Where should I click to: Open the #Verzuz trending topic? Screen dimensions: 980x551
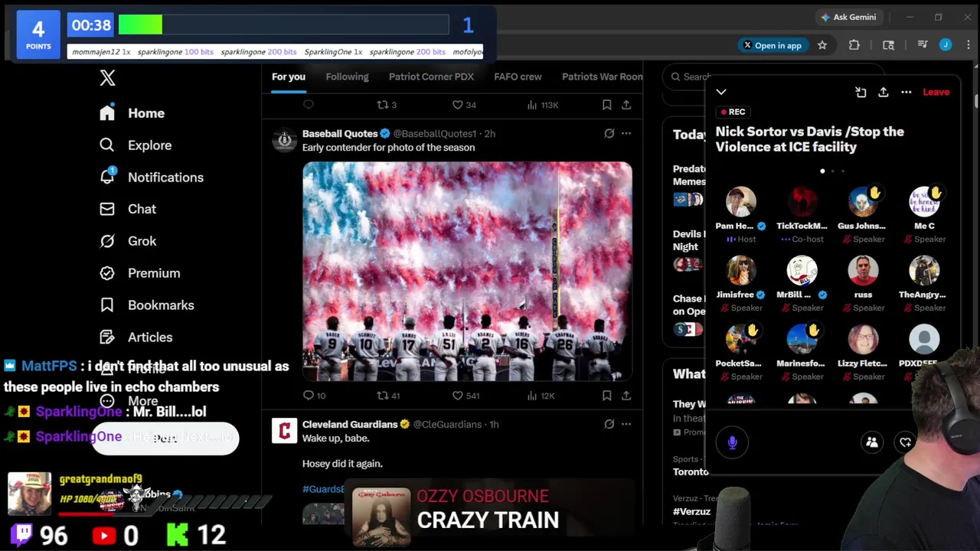pyautogui.click(x=691, y=511)
